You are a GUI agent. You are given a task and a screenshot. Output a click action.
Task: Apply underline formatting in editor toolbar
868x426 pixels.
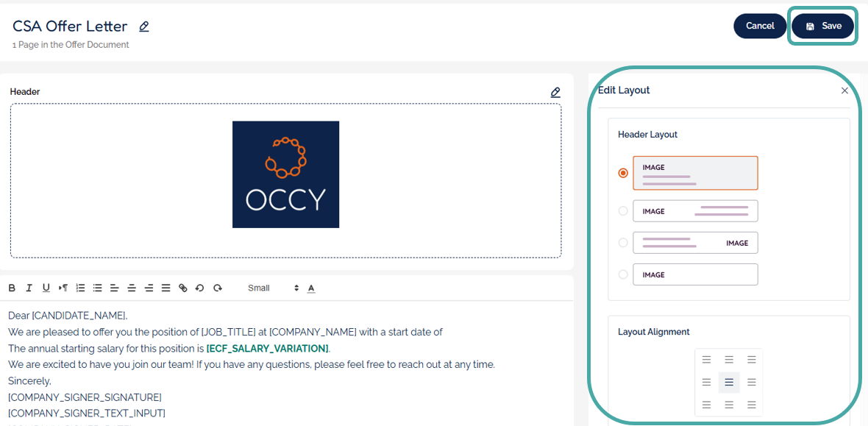coord(46,288)
